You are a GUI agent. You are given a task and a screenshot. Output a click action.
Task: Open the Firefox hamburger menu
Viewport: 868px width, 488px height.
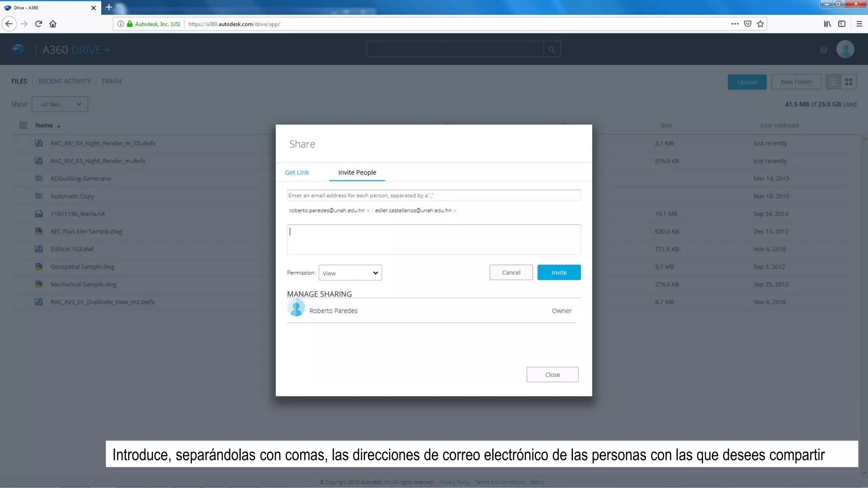(x=859, y=24)
